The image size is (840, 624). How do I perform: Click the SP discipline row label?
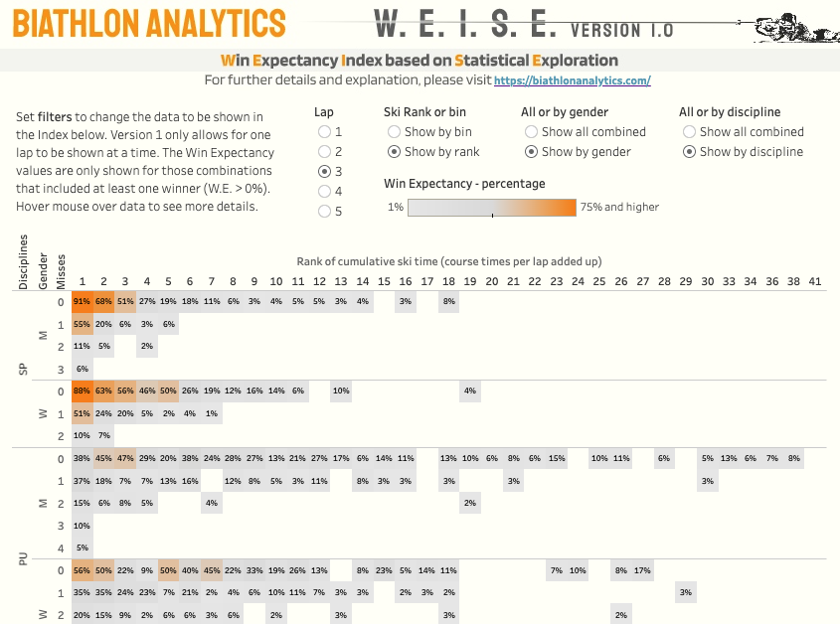(x=24, y=369)
